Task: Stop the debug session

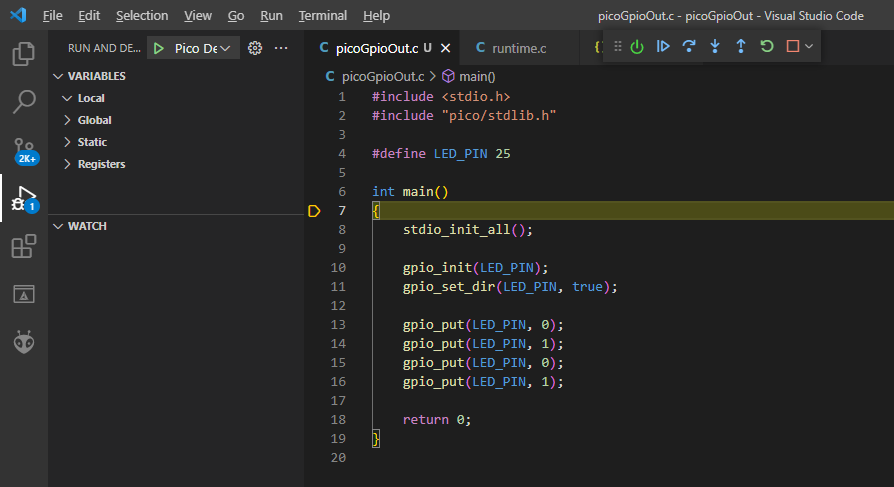Action: click(x=792, y=47)
